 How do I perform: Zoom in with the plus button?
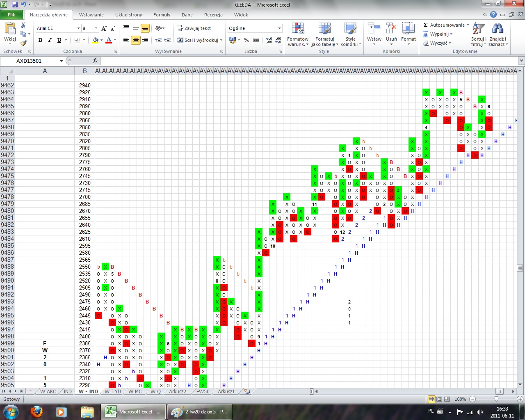520,399
